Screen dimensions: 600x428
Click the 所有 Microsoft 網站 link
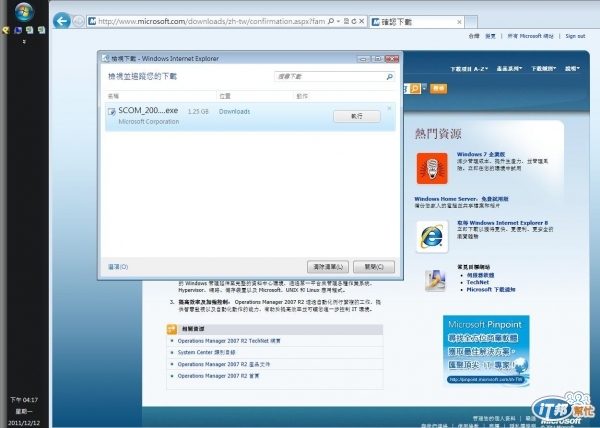pos(530,36)
